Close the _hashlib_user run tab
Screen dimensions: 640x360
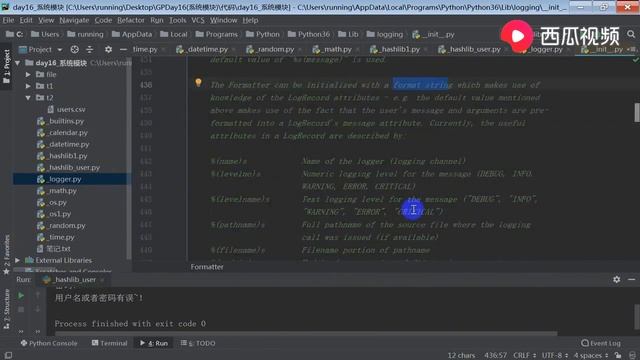point(102,280)
